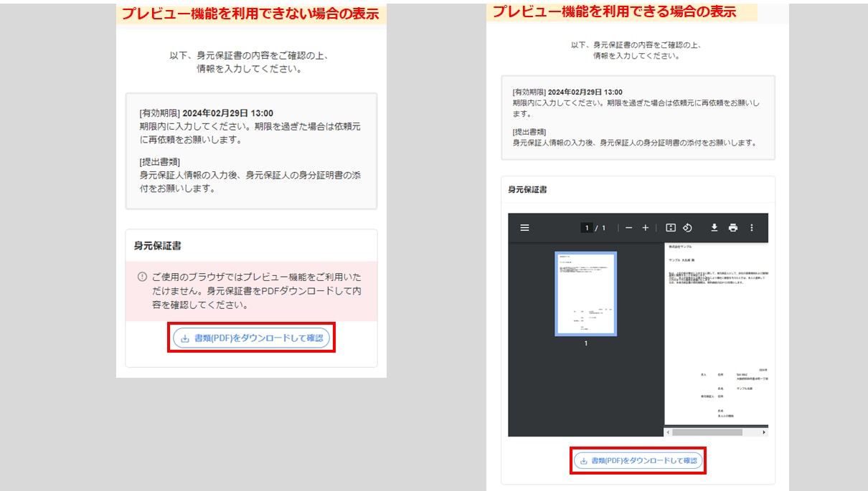Viewport: 868px width, 491px height.
Task: Click the page label 1 under thumbnail
Action: pyautogui.click(x=585, y=344)
